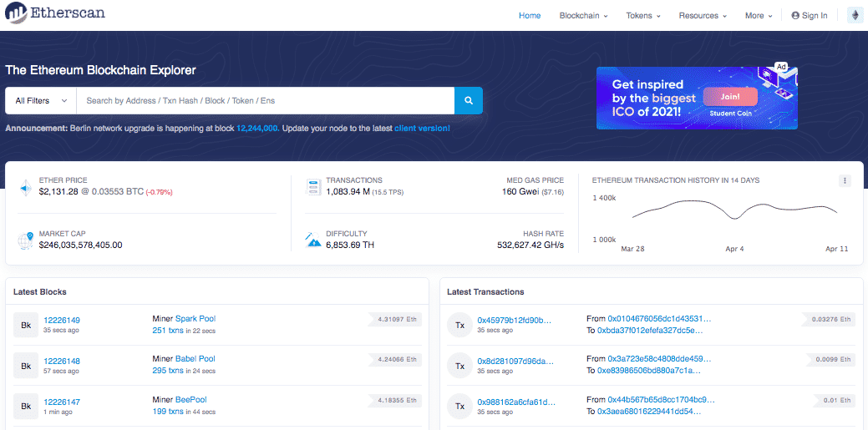Viewport: 868px width, 430px height.
Task: Open miner Babel Pool
Action: [x=195, y=358]
